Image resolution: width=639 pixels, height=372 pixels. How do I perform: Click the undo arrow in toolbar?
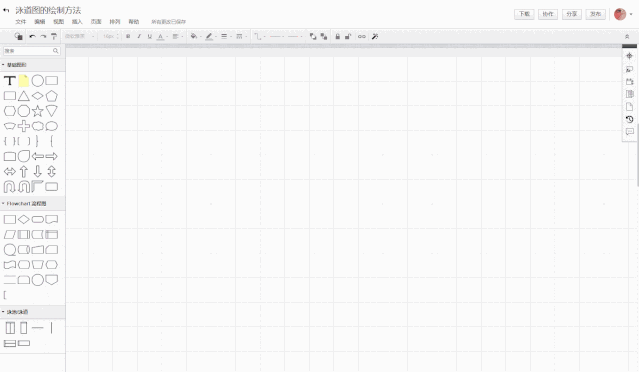[32, 36]
